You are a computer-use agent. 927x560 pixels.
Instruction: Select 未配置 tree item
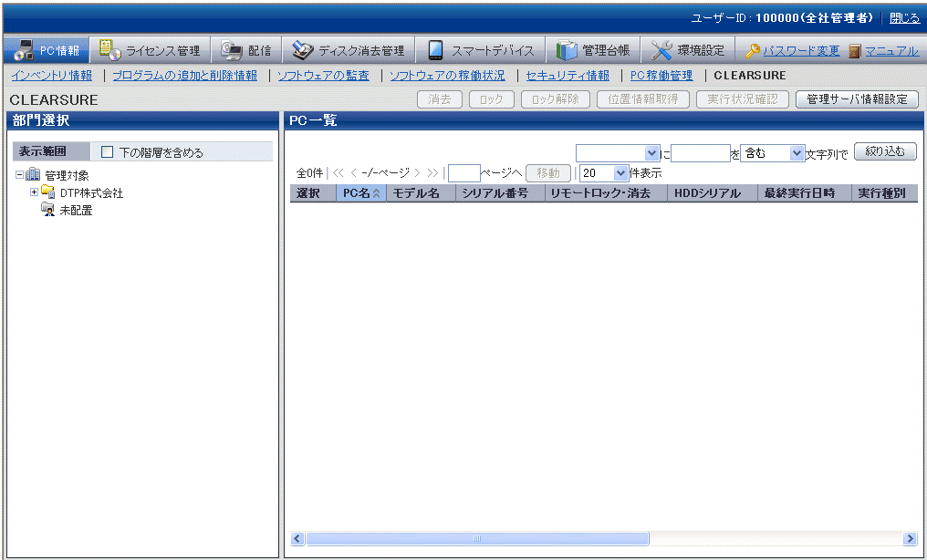click(76, 210)
